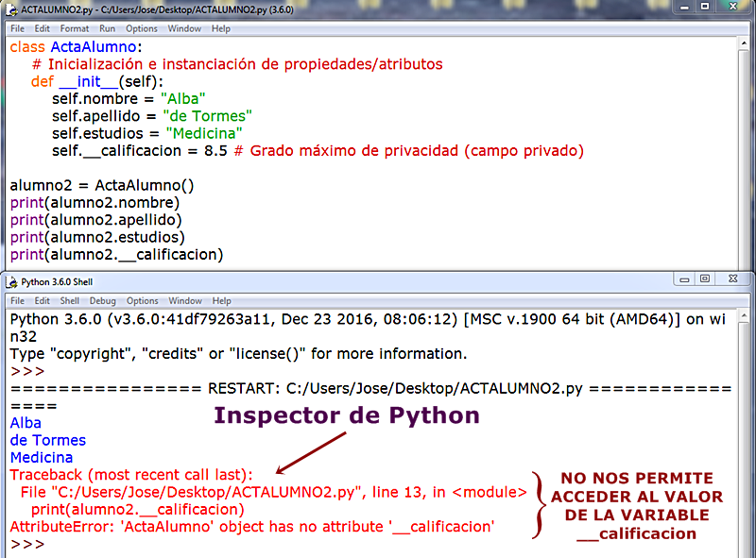Open File menu in Python Shell
The width and height of the screenshot is (756, 558).
pos(17,300)
